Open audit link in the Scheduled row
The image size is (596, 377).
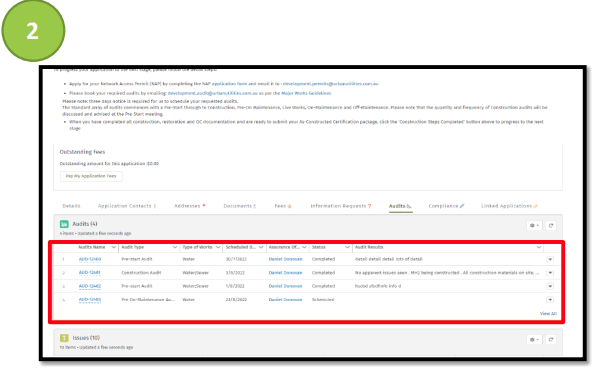click(90, 300)
